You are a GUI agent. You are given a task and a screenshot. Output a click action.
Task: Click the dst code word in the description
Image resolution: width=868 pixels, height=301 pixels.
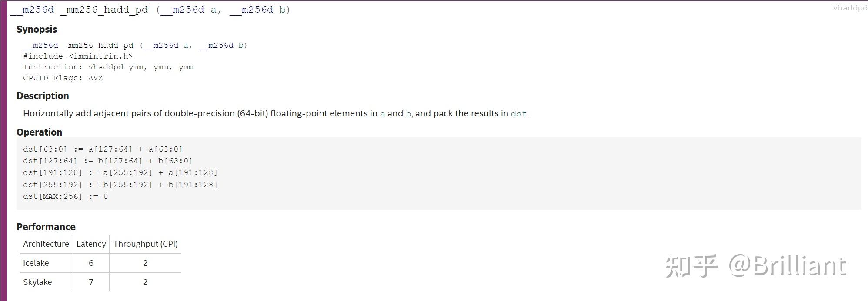point(518,114)
